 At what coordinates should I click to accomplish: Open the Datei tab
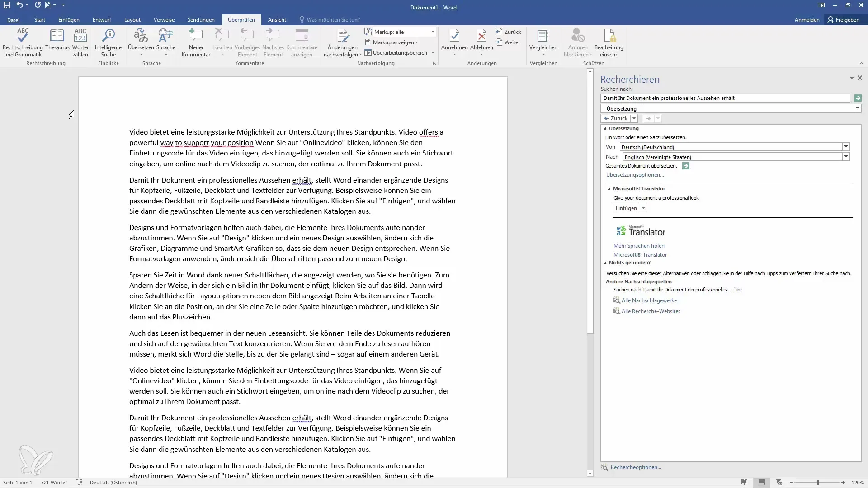click(13, 20)
